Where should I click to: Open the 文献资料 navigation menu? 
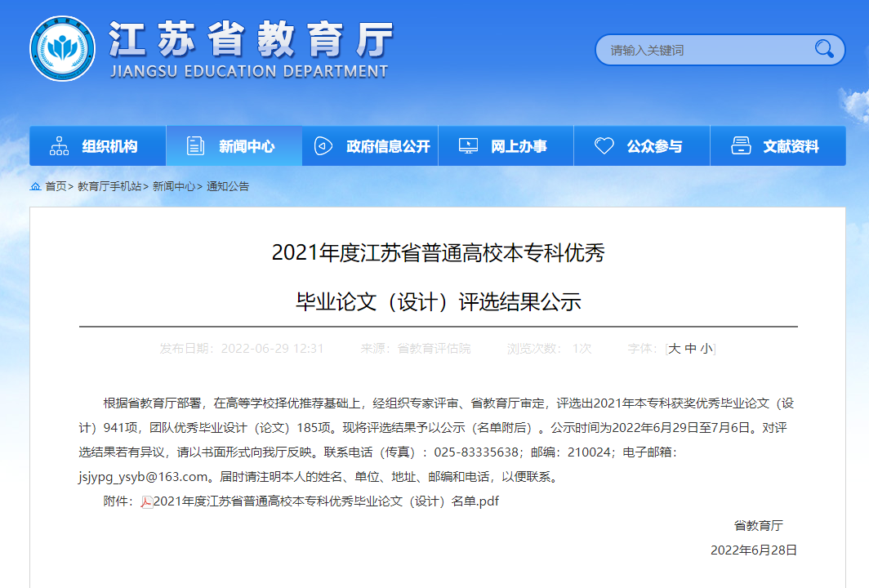(791, 147)
